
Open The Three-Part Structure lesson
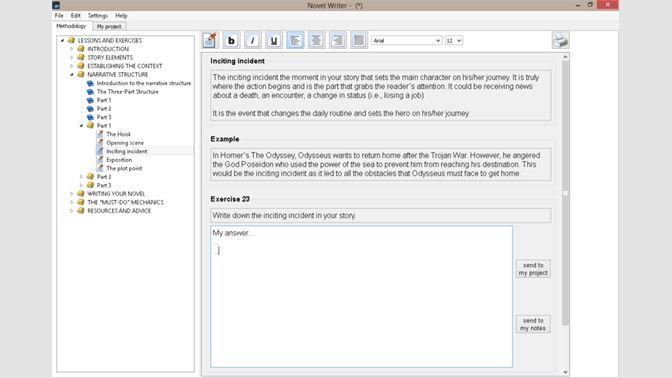tap(127, 92)
